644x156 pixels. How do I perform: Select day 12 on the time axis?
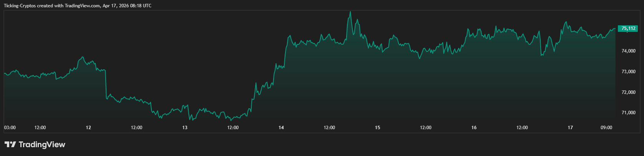point(88,128)
